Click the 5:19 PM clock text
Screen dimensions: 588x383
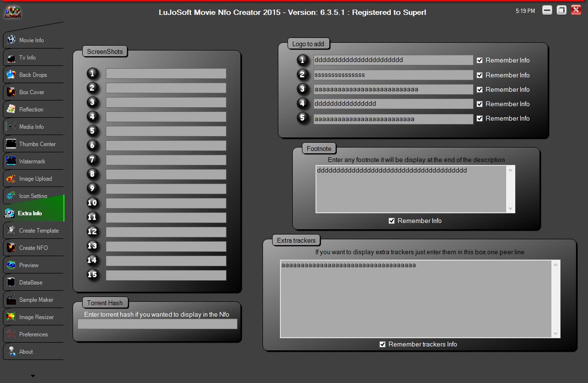coord(525,11)
